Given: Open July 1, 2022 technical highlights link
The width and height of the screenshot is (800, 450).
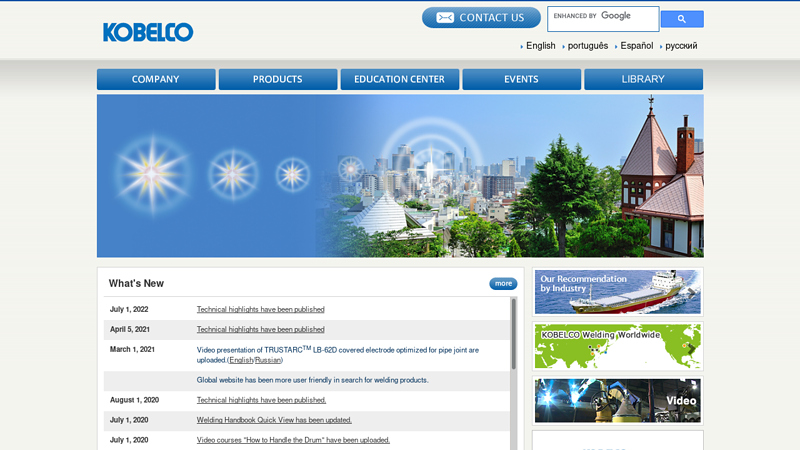Looking at the screenshot, I should coord(260,310).
